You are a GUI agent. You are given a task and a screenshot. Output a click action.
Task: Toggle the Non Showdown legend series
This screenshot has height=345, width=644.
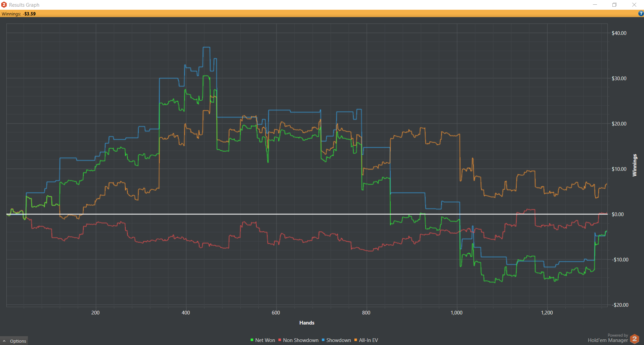click(x=298, y=340)
